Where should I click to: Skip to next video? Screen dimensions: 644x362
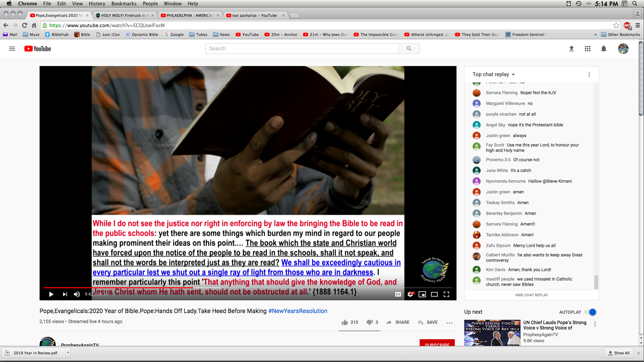tap(65, 294)
